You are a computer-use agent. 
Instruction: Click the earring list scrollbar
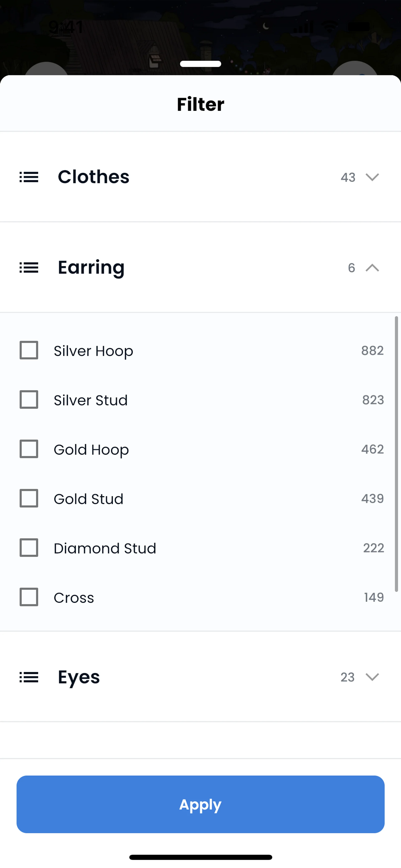(x=396, y=454)
